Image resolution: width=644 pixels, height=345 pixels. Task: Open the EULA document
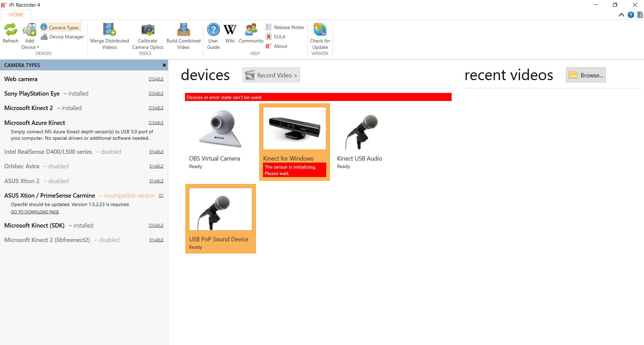click(276, 37)
